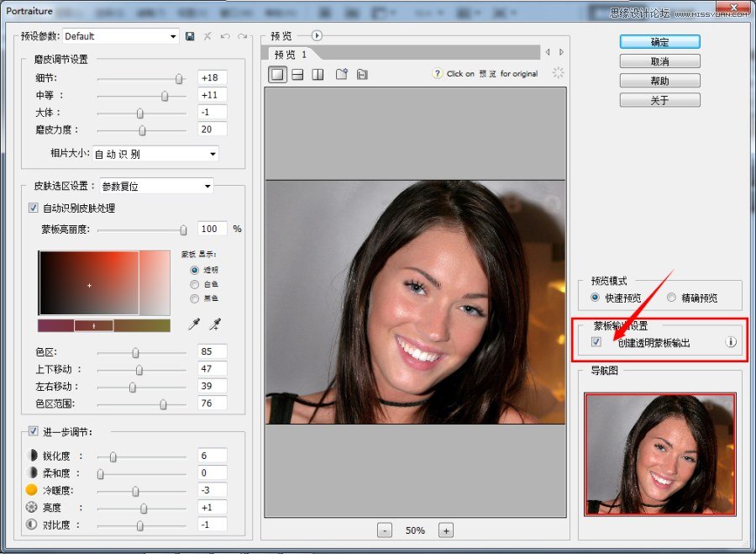Delete the current preset
The image size is (756, 554).
[x=207, y=37]
